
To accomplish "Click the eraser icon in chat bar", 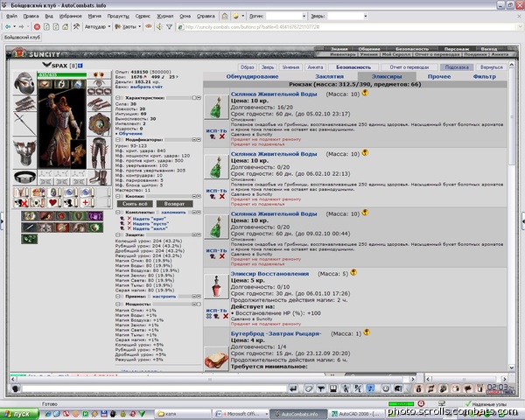I will [309, 388].
